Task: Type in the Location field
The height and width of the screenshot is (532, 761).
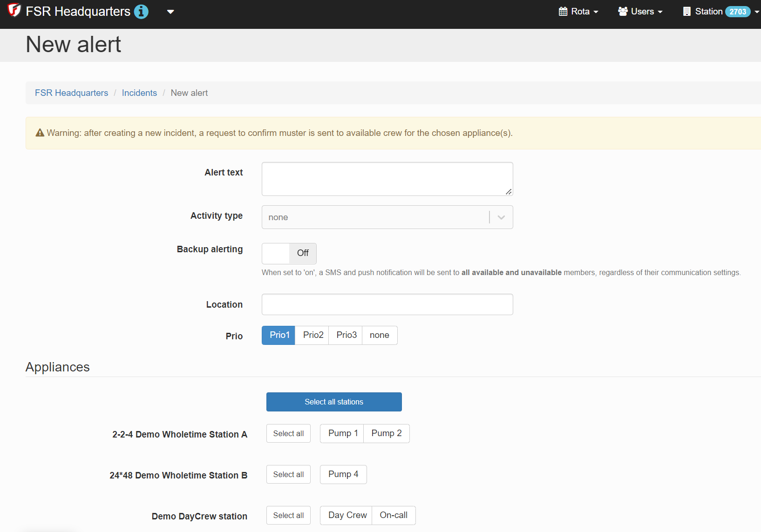Action: pyautogui.click(x=387, y=304)
